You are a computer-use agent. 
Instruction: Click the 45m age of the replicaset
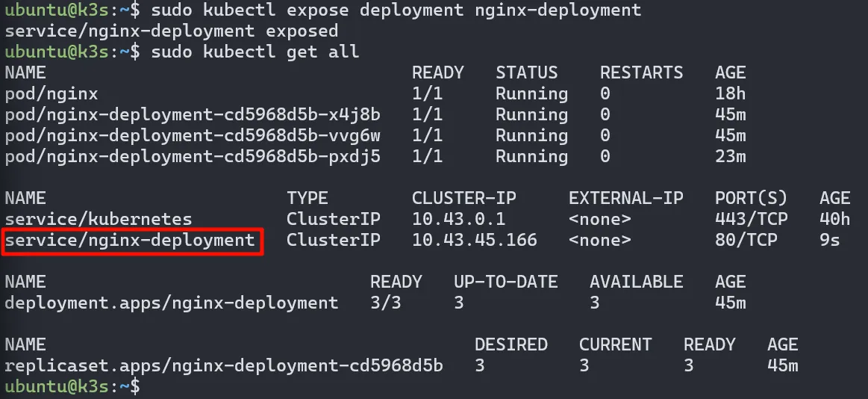782,366
